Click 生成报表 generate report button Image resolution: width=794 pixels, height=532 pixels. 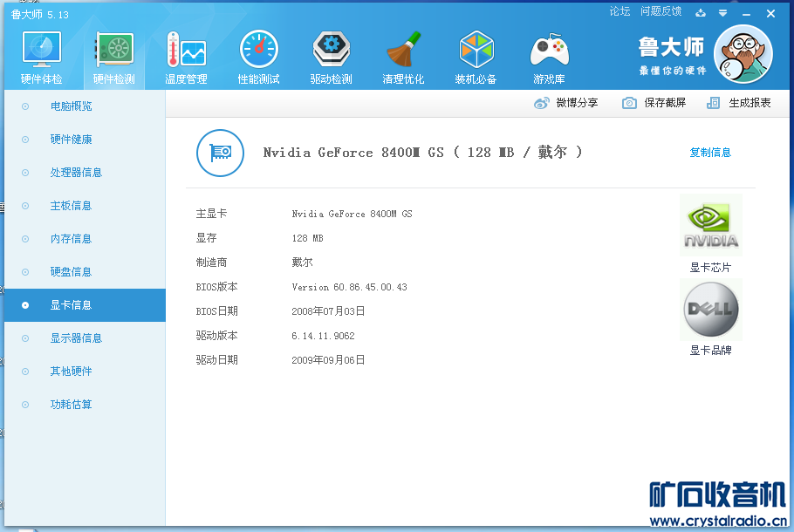tap(739, 103)
